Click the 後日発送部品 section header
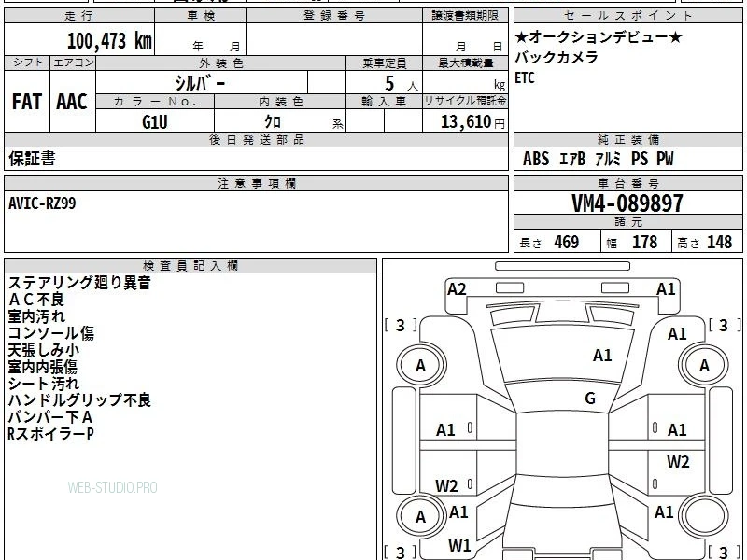 click(x=256, y=139)
